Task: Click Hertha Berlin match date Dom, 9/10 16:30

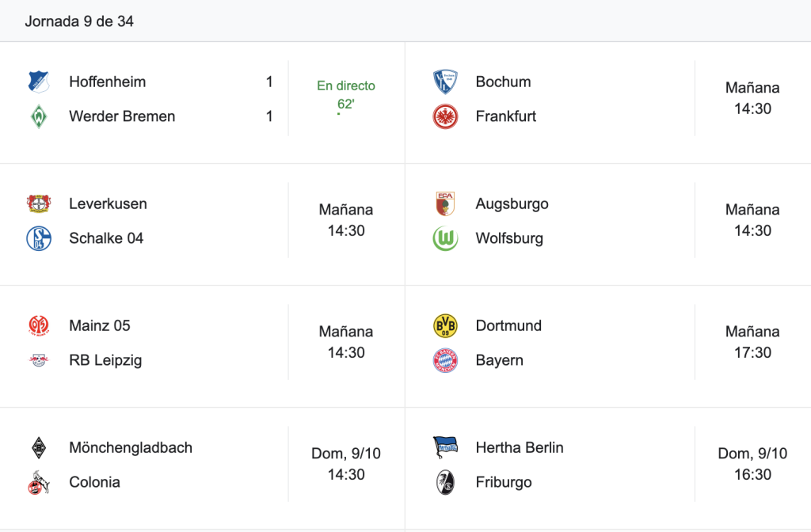Action: [752, 464]
